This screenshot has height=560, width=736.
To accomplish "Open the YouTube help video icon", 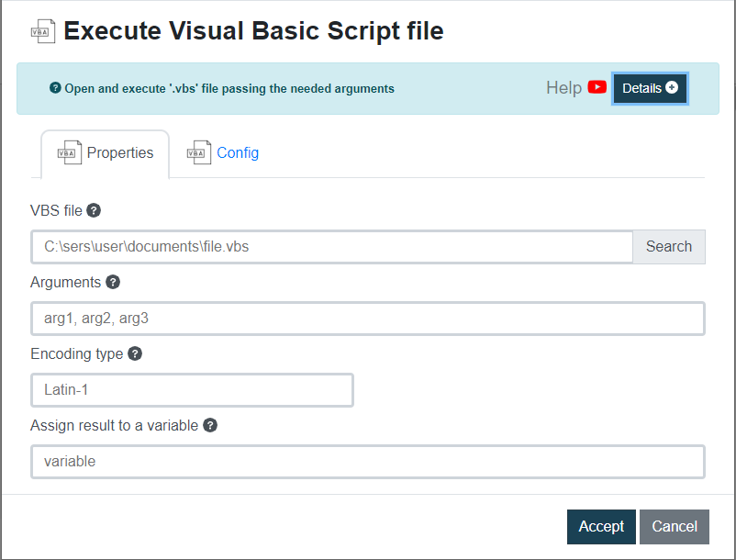I will tap(597, 87).
